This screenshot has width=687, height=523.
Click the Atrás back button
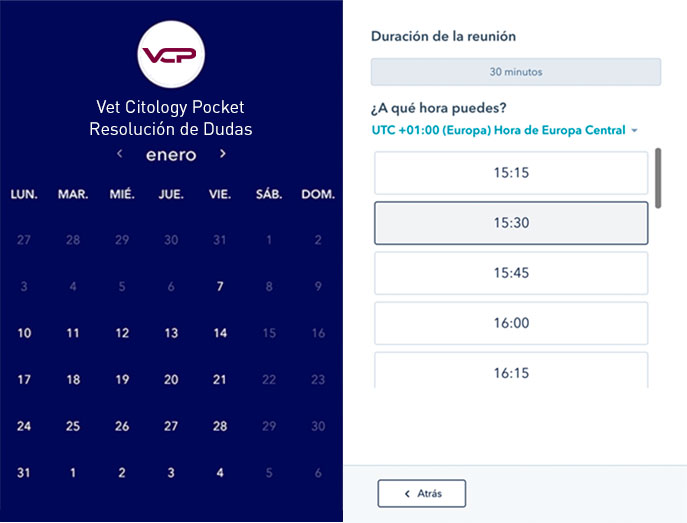click(x=421, y=493)
